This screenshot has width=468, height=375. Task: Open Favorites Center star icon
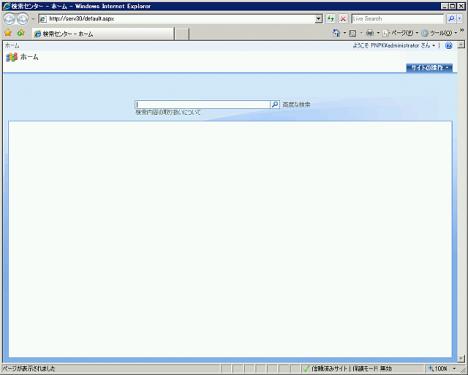[x=8, y=33]
